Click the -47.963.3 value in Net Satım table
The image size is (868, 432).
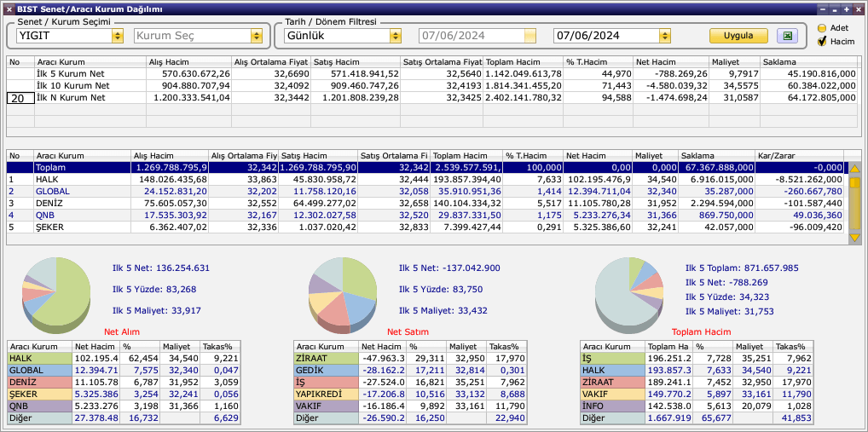(x=384, y=358)
